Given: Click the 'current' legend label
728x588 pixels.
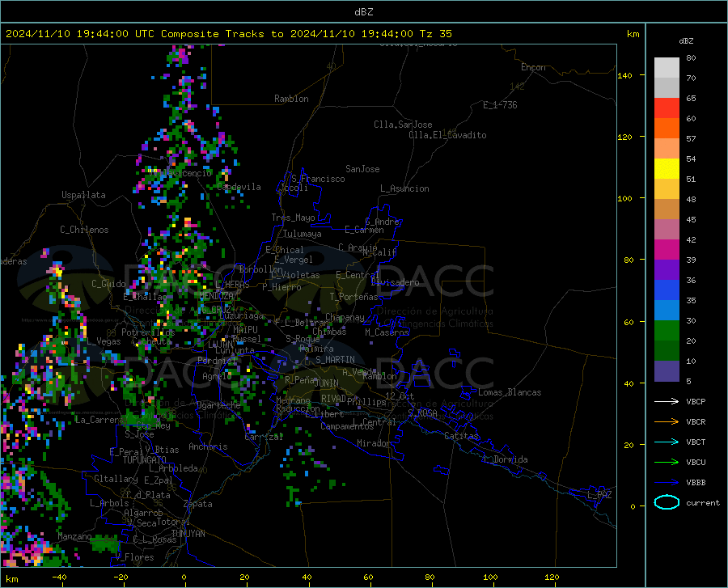Looking at the screenshot, I should click(x=703, y=502).
